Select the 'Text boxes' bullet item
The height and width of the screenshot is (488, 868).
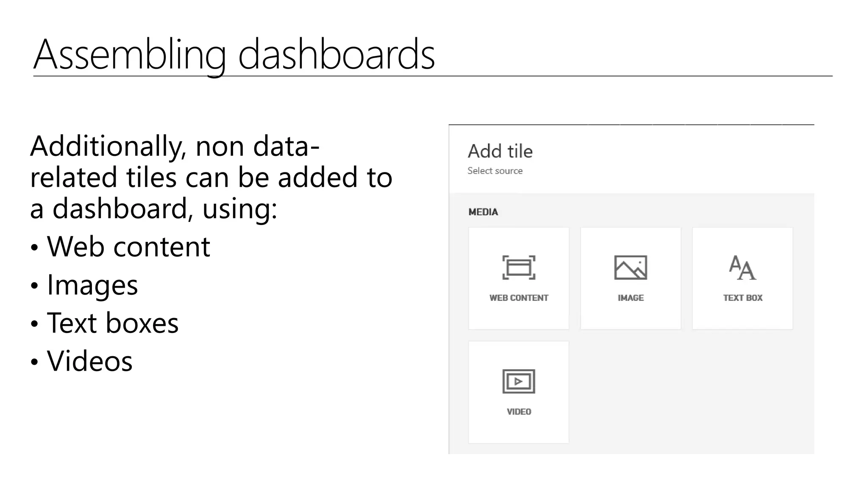(x=112, y=323)
